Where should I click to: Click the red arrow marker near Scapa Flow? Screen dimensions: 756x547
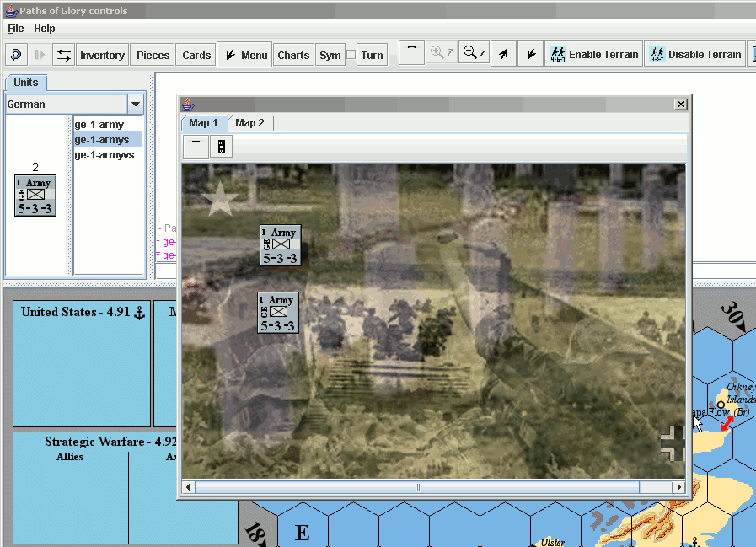coord(727,423)
